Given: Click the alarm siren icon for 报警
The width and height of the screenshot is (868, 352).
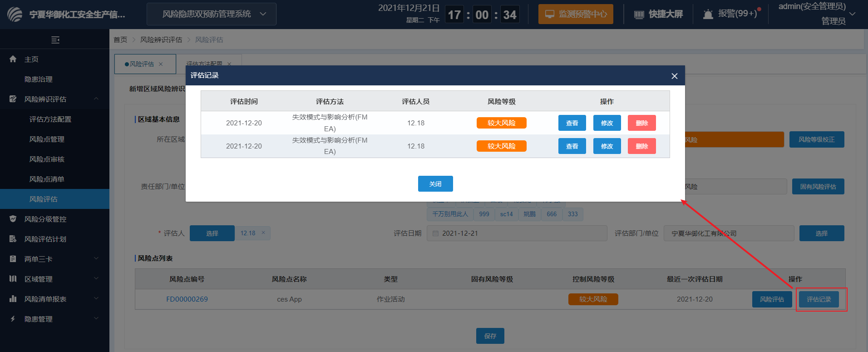Looking at the screenshot, I should [708, 15].
